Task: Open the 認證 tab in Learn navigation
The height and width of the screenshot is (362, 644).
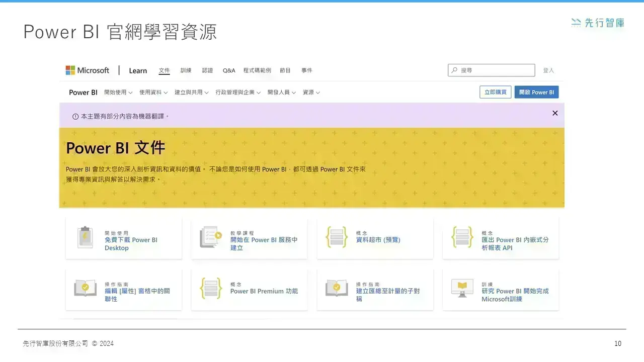Action: point(207,70)
